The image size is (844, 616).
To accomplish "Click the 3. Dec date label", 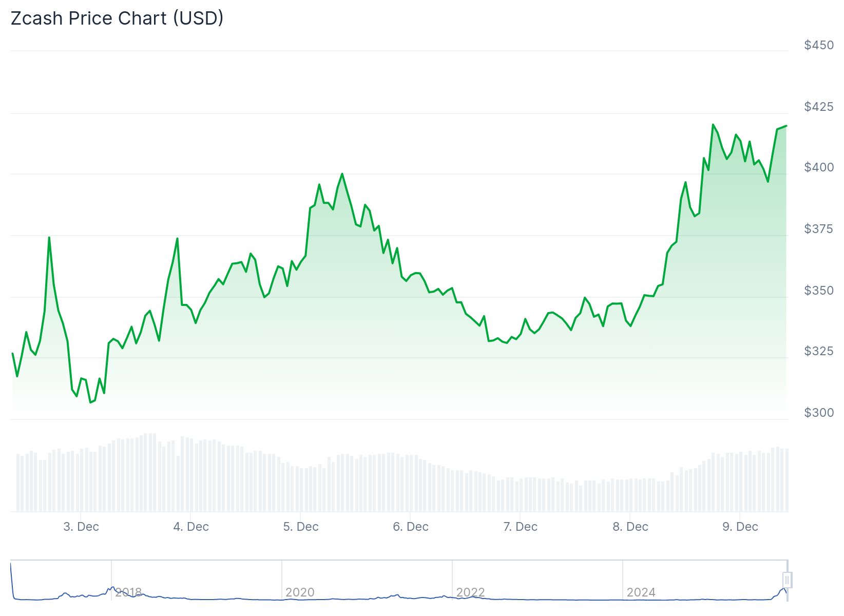I will pos(81,527).
